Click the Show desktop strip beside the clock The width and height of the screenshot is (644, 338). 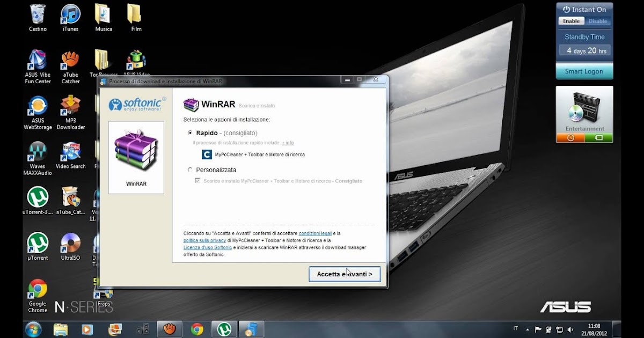coord(618,329)
